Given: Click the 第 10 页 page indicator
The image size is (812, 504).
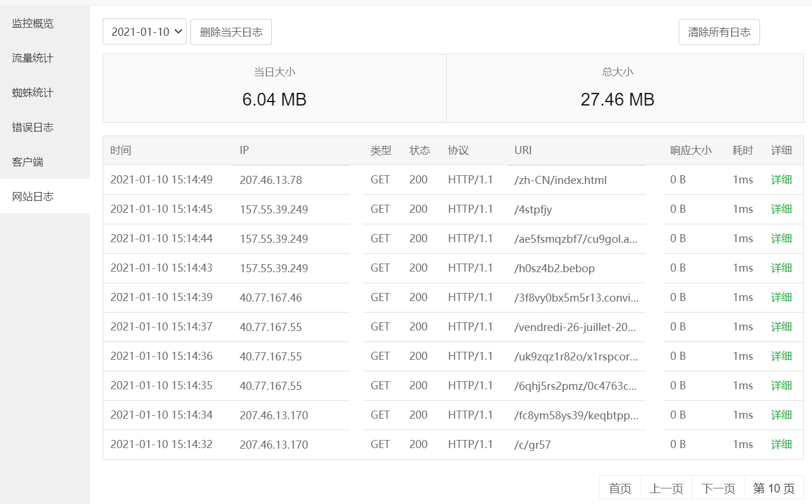Looking at the screenshot, I should coord(774,488).
